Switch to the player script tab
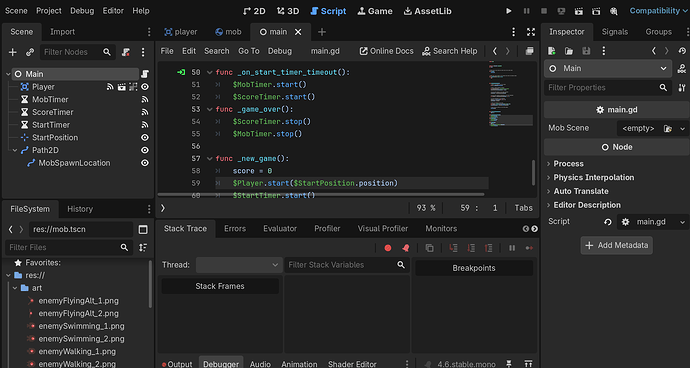 point(181,32)
